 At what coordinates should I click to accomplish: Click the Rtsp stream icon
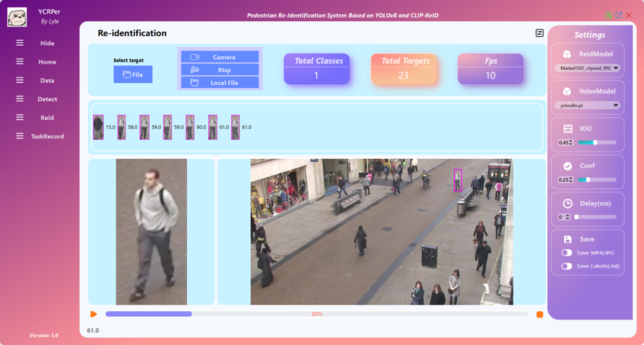[x=195, y=70]
